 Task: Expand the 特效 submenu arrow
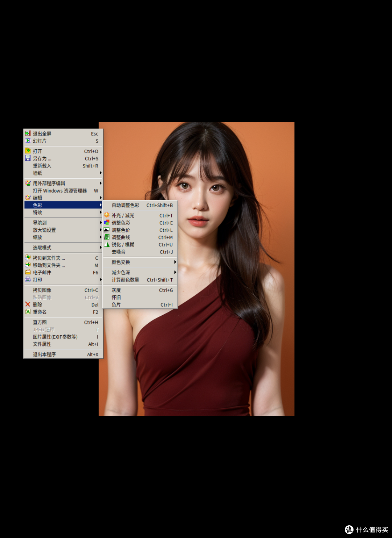tap(101, 212)
